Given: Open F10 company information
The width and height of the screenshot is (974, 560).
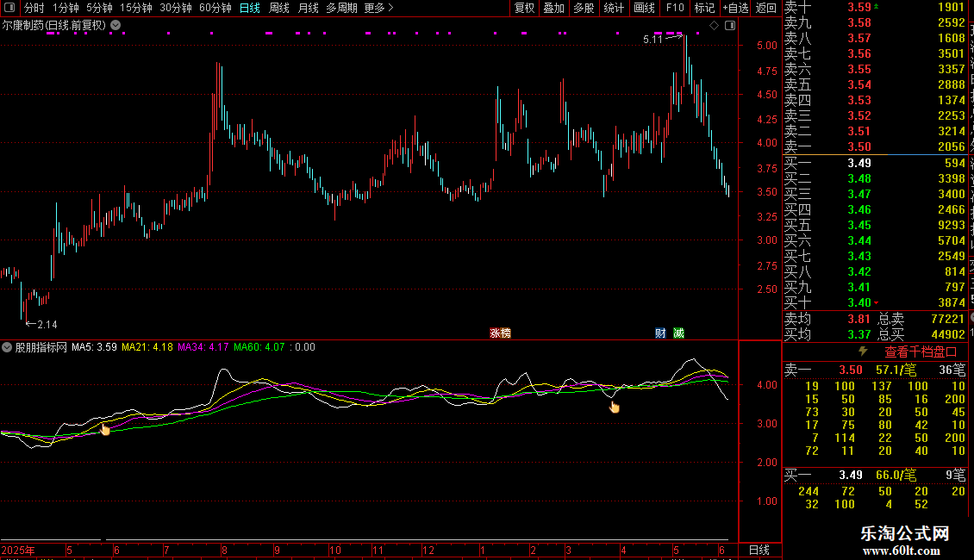Looking at the screenshot, I should pos(675,8).
